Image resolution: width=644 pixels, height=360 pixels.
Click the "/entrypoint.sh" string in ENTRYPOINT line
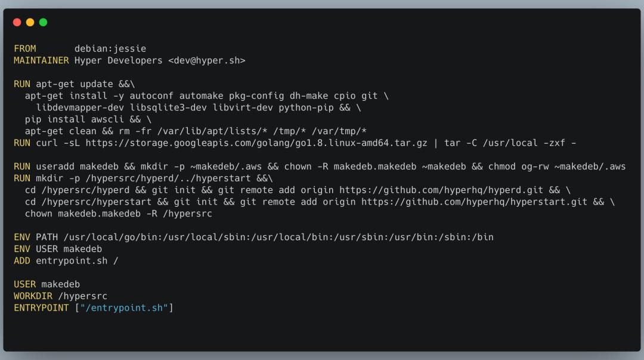(x=125, y=308)
